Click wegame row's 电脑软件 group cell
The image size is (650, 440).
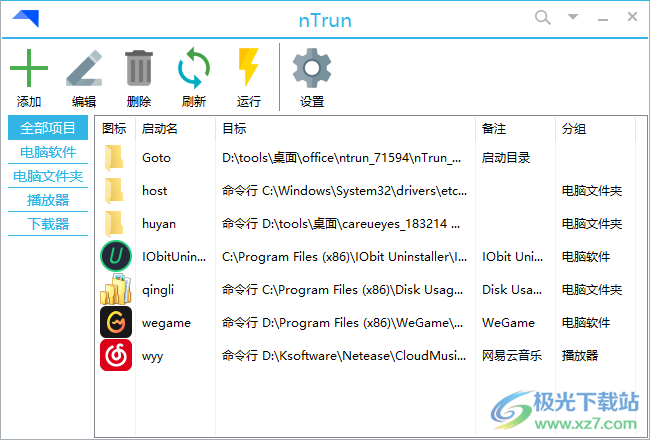586,323
